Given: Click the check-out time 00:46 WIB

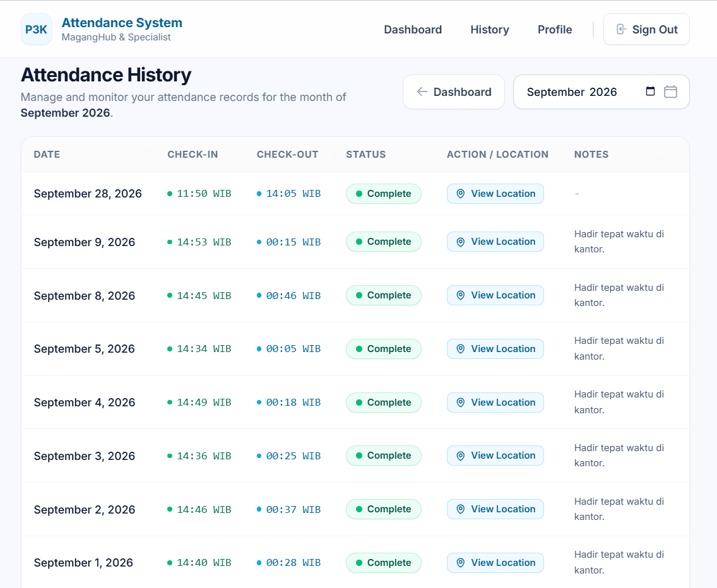Looking at the screenshot, I should pyautogui.click(x=289, y=296).
